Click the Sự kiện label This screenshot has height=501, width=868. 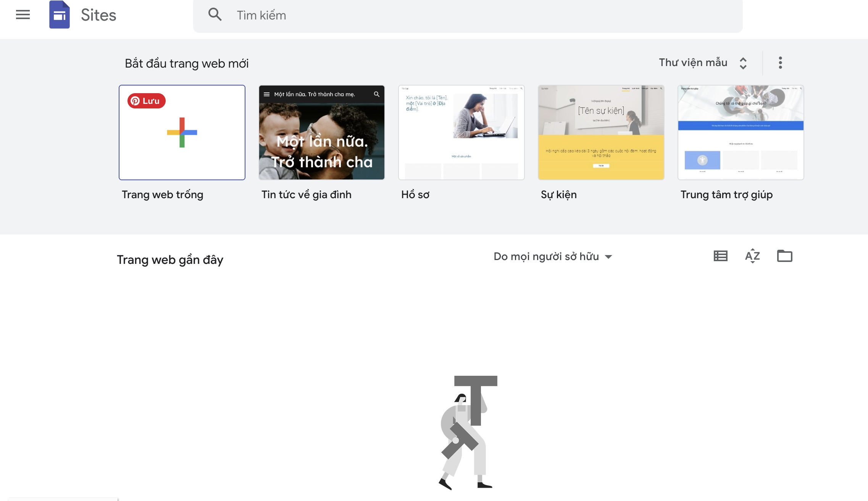tap(559, 195)
